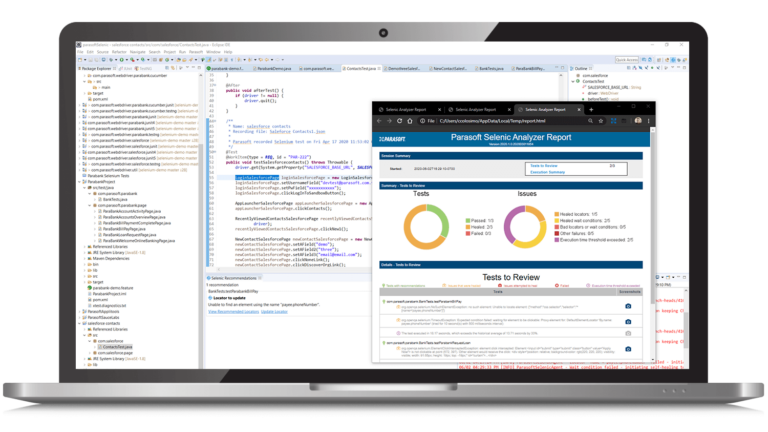
Task: Select pom.xml under ParabankProject
Action: tap(100, 300)
